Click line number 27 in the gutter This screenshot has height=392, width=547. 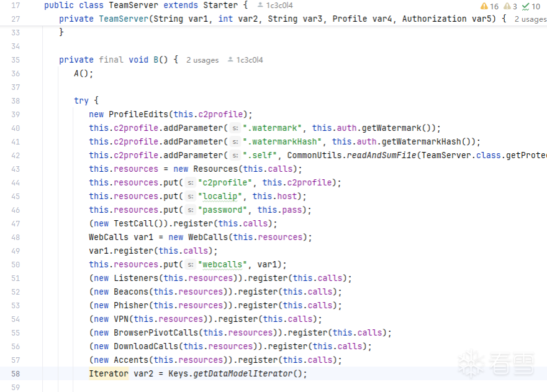tap(16, 19)
